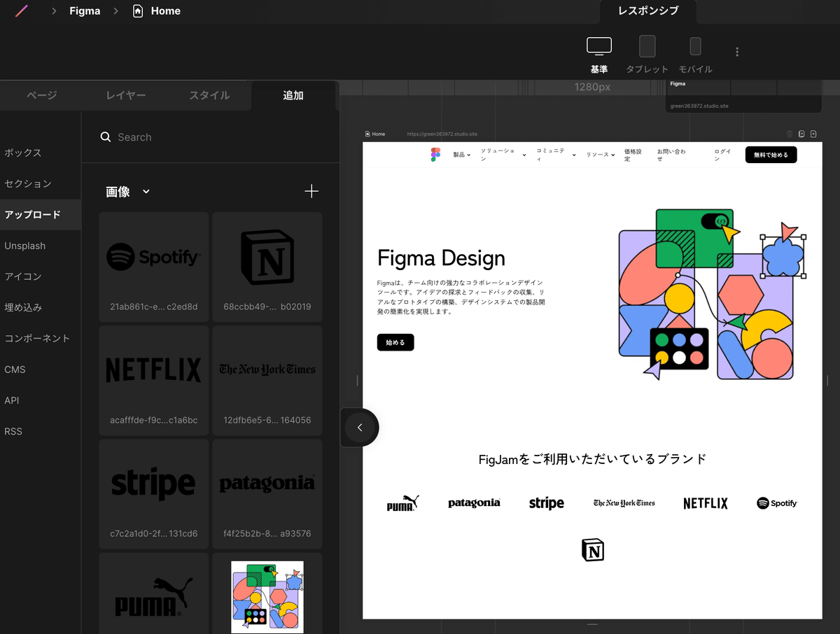
Task: Expand the ソリューション nav dropdown
Action: pyautogui.click(x=503, y=155)
